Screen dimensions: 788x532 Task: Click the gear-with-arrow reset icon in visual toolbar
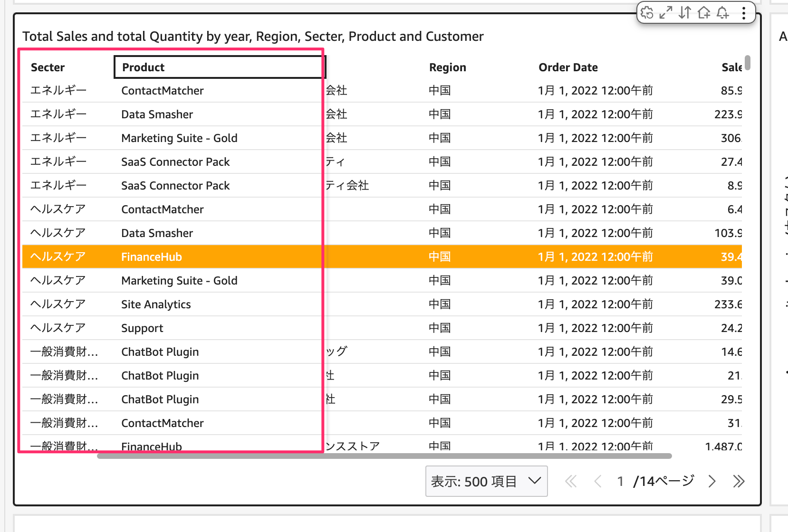pyautogui.click(x=647, y=13)
